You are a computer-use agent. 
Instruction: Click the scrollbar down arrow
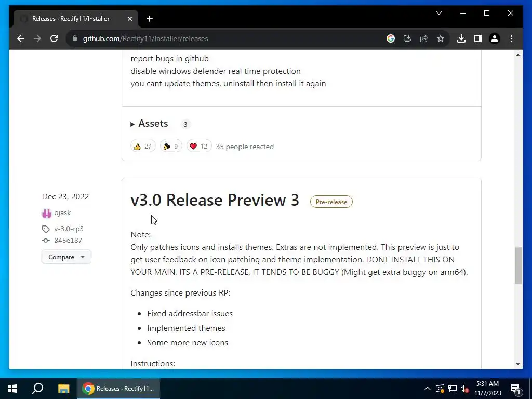click(518, 364)
